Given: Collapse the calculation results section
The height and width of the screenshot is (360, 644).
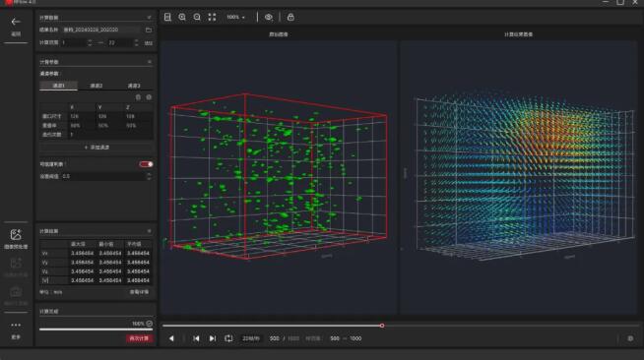Looking at the screenshot, I should click(149, 231).
